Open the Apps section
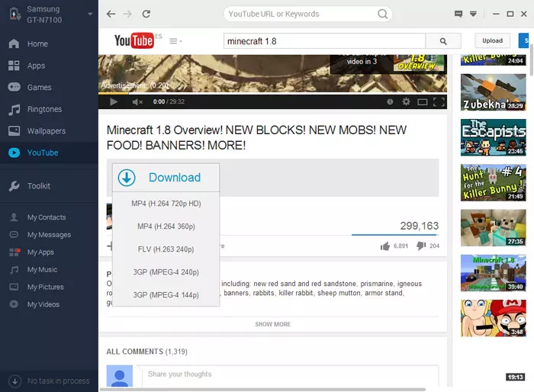This screenshot has width=534, height=392. coord(36,66)
